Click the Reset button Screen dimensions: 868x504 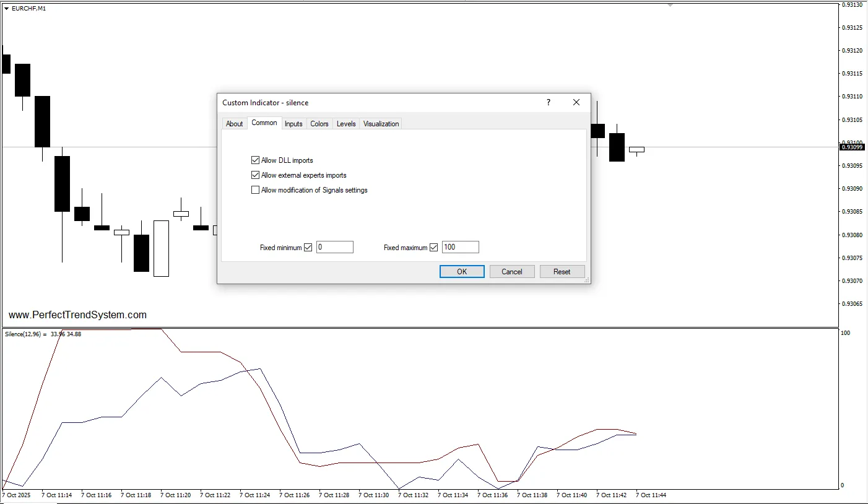click(x=562, y=272)
